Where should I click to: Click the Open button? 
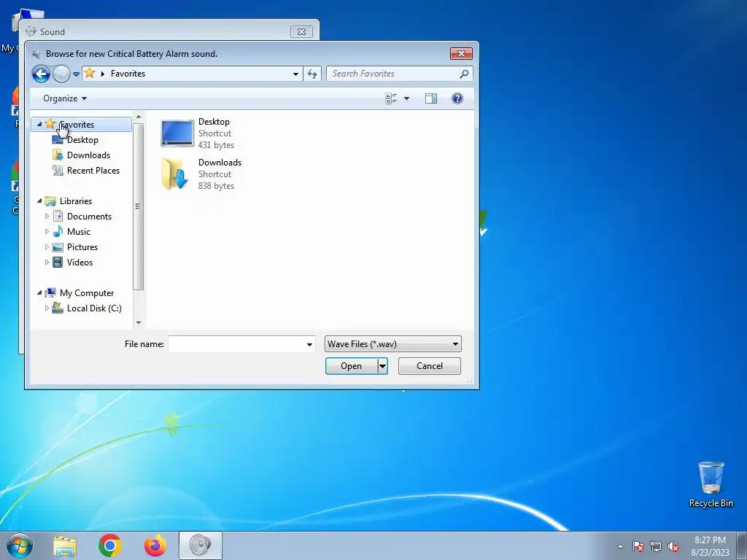[351, 366]
